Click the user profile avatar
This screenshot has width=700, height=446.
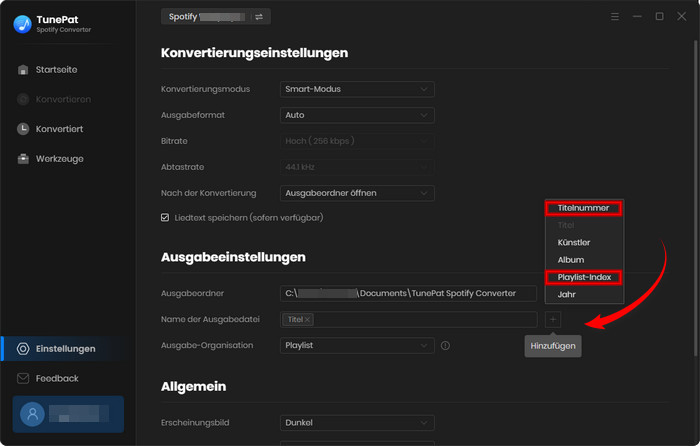[x=35, y=413]
